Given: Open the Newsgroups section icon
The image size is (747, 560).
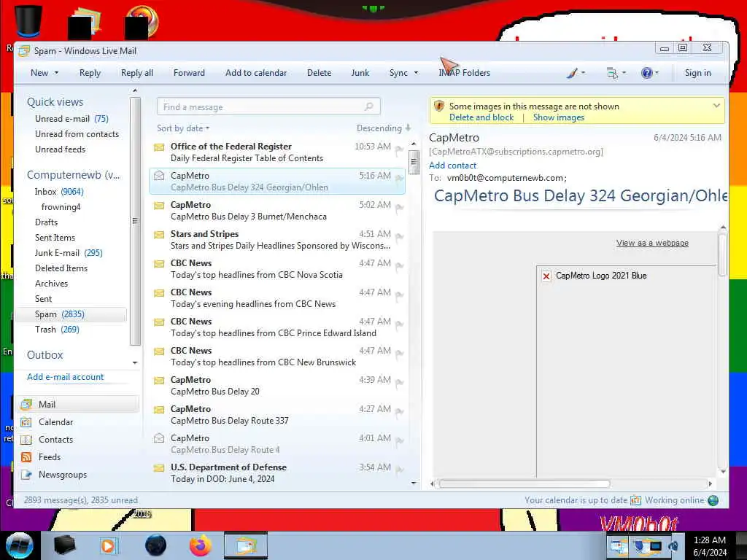Looking at the screenshot, I should click(x=27, y=475).
